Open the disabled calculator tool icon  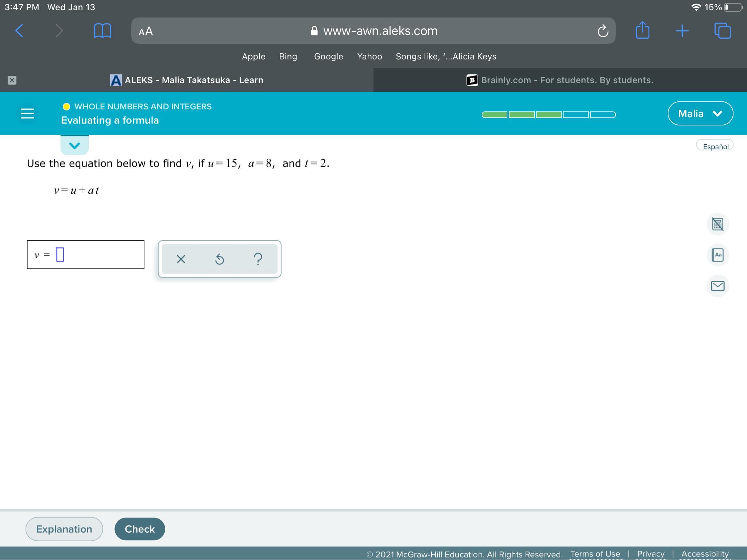pyautogui.click(x=717, y=224)
